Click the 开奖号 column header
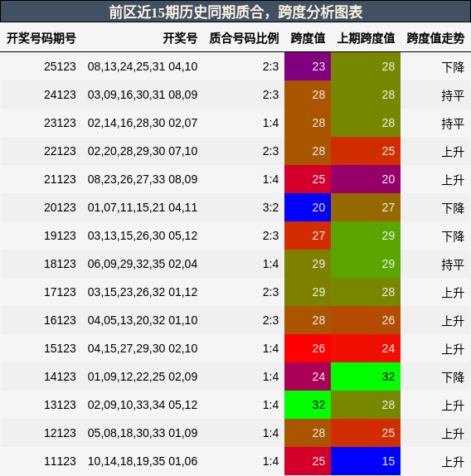Image resolution: width=471 pixels, height=476 pixels. click(180, 38)
